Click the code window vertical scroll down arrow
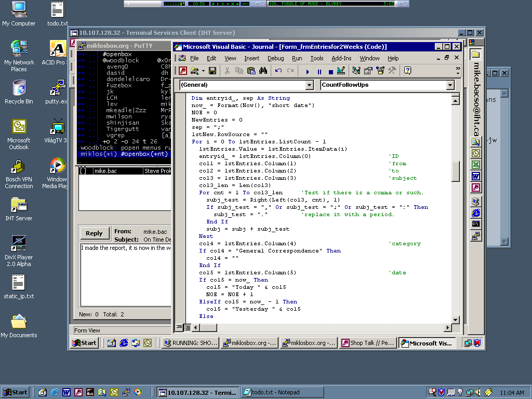The image size is (532, 399). [x=455, y=320]
